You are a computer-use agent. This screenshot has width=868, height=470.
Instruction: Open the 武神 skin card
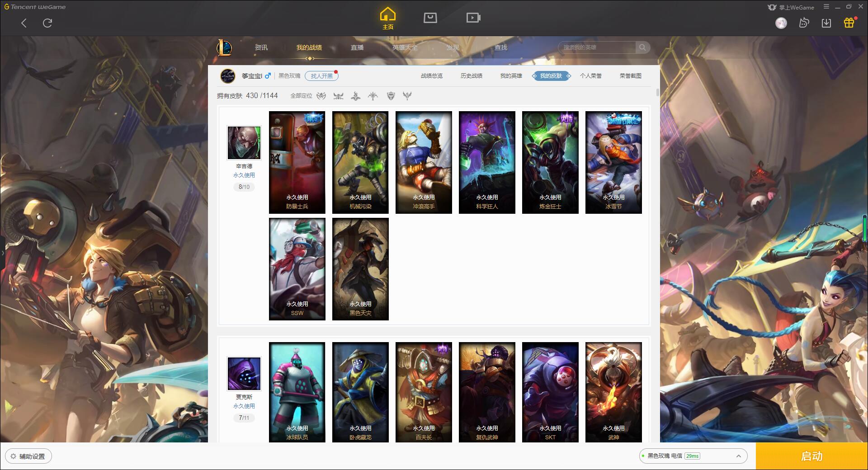pyautogui.click(x=613, y=392)
